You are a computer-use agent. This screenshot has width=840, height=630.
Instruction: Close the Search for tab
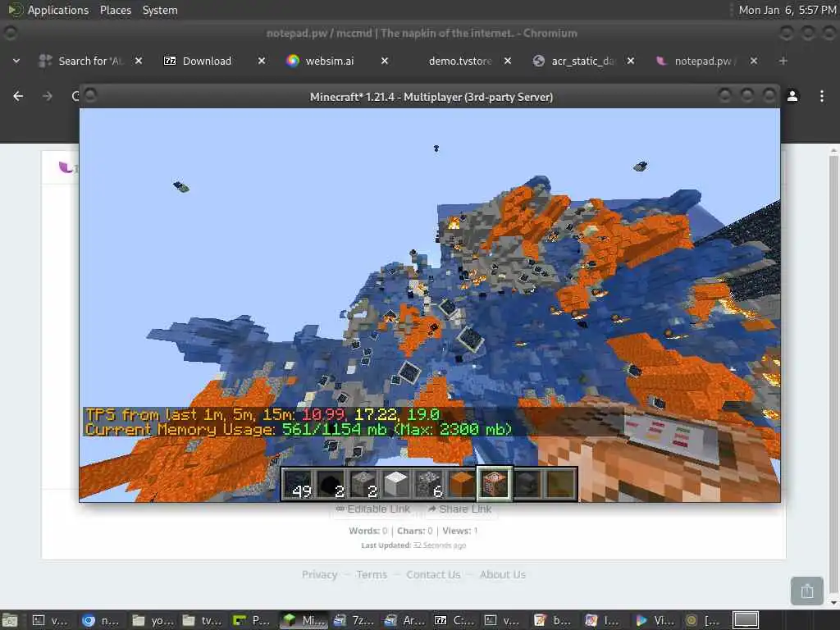[x=138, y=61]
